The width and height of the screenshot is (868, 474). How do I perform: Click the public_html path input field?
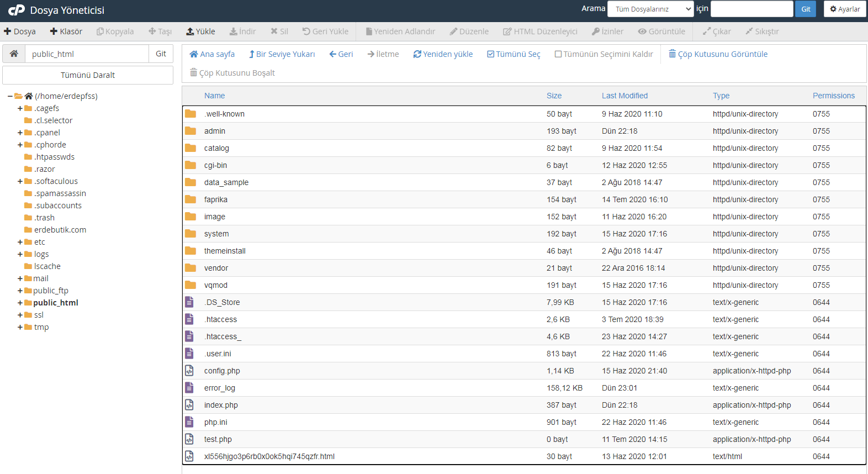click(87, 54)
